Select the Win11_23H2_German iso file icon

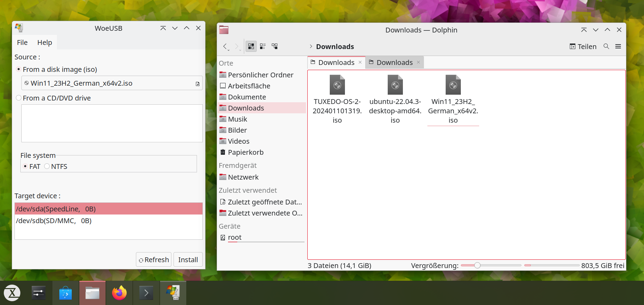(453, 85)
